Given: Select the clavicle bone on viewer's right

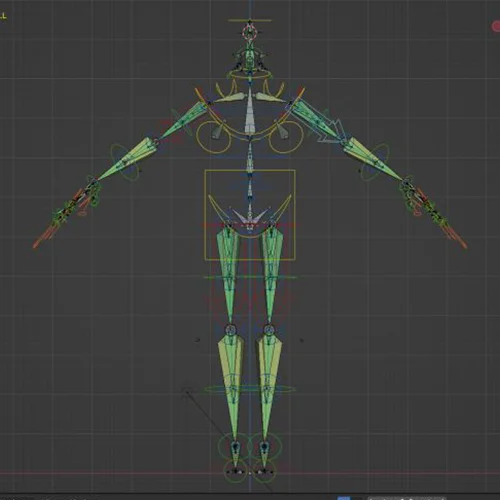Looking at the screenshot, I should pyautogui.click(x=271, y=97).
